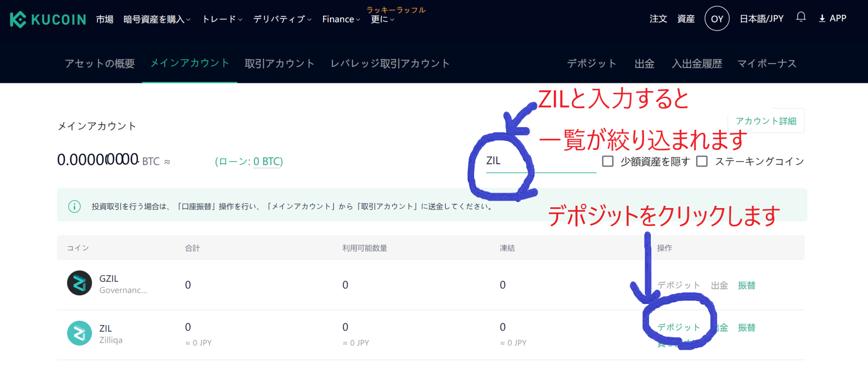Open 市場 in the top navigation

click(x=105, y=19)
